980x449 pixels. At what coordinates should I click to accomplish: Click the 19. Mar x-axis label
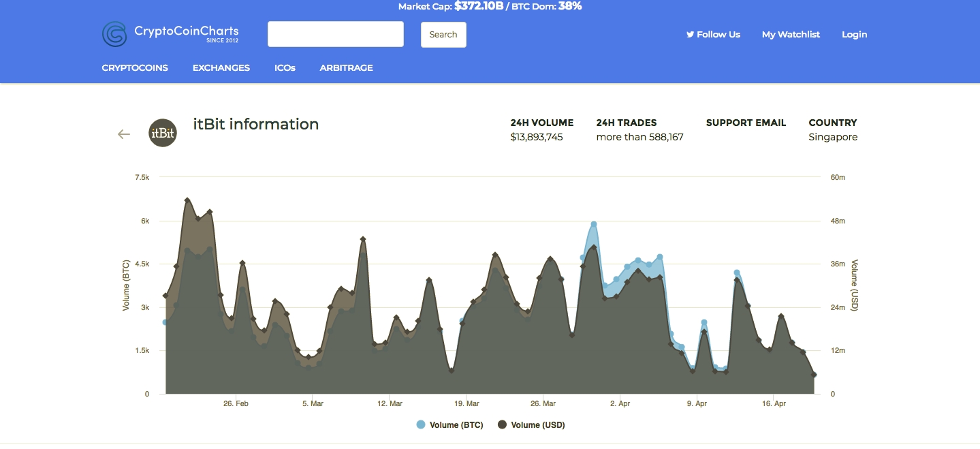(x=467, y=403)
